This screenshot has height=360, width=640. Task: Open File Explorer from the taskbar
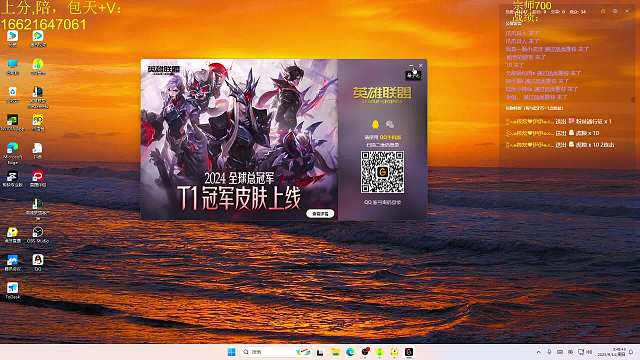[x=335, y=352]
